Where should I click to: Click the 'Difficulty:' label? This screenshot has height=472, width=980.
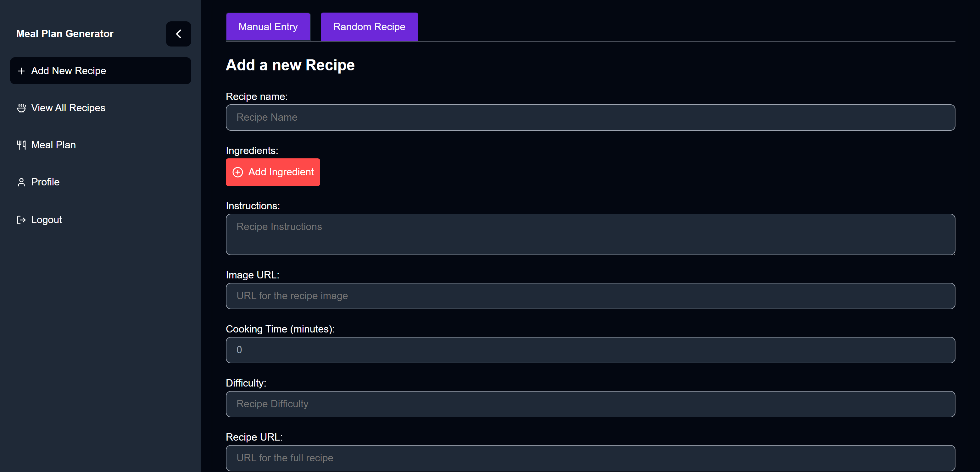[246, 383]
